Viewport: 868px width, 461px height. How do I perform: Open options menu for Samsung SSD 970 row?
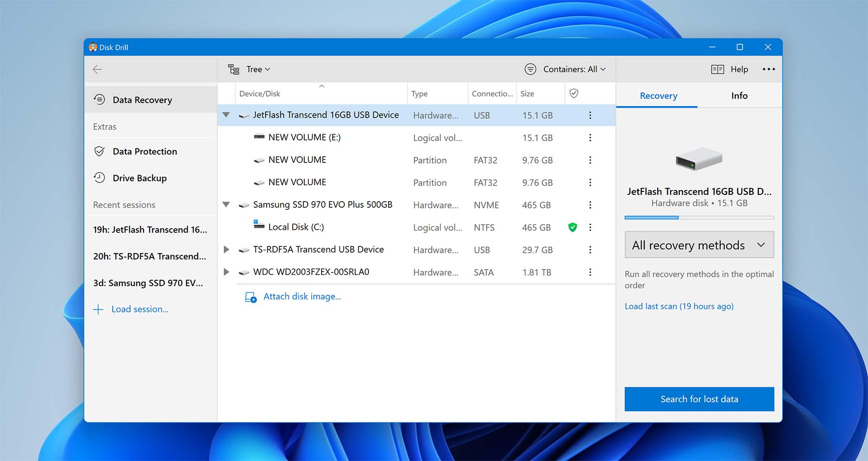[x=590, y=205]
